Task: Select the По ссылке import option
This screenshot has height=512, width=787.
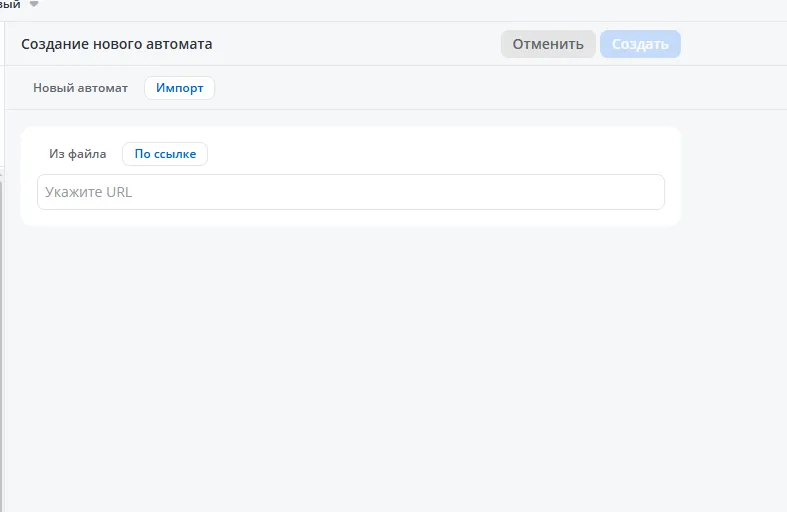Action: click(165, 154)
